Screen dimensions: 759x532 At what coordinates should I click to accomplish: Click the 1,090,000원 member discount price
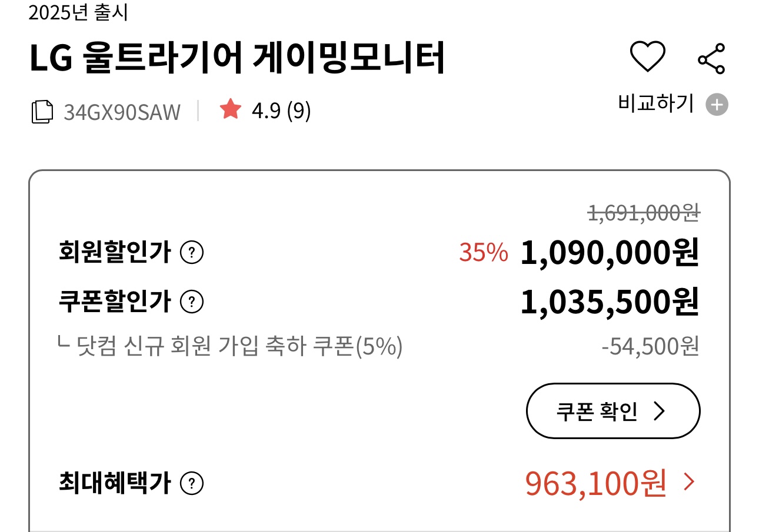[610, 253]
